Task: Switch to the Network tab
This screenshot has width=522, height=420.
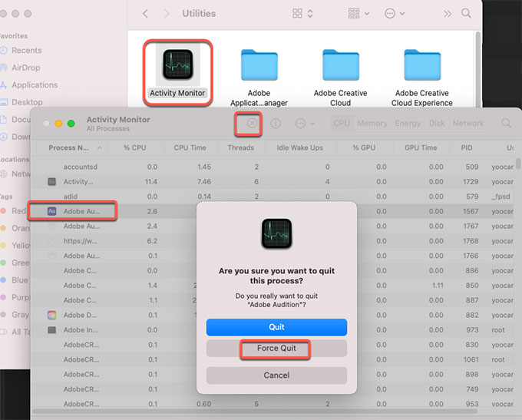Action: [468, 123]
